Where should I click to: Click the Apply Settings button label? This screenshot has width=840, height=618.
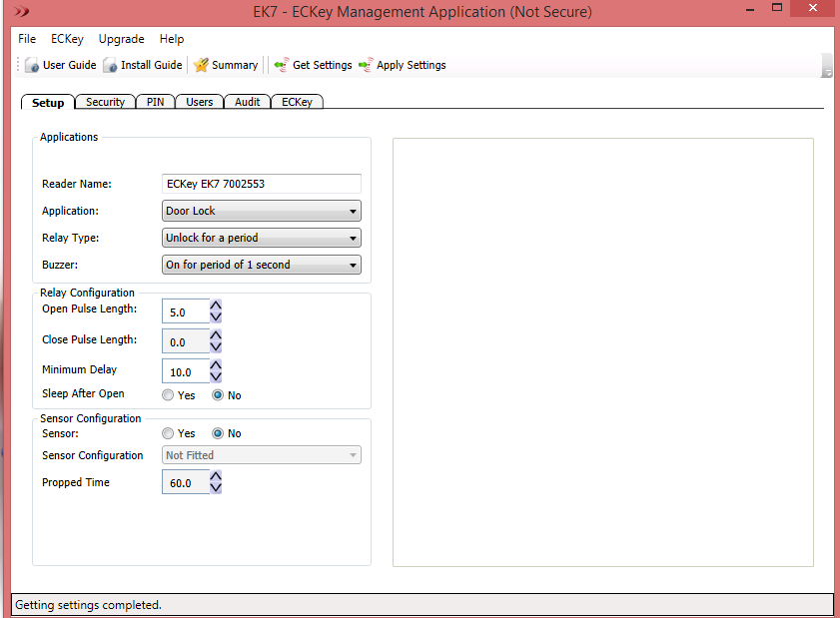pos(412,65)
